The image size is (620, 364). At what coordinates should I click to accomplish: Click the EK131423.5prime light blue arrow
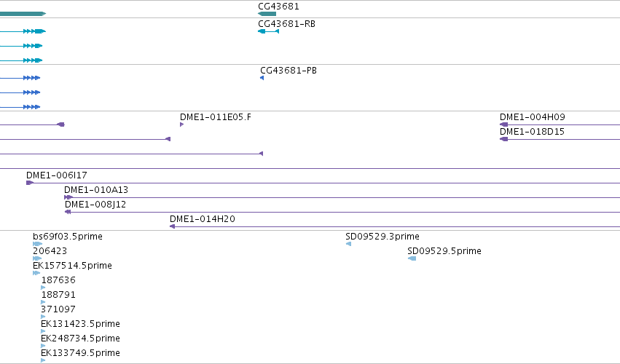pos(43,331)
